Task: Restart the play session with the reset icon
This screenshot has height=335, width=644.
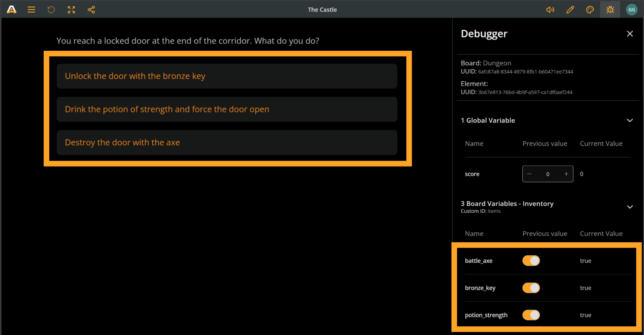Action: (x=51, y=10)
